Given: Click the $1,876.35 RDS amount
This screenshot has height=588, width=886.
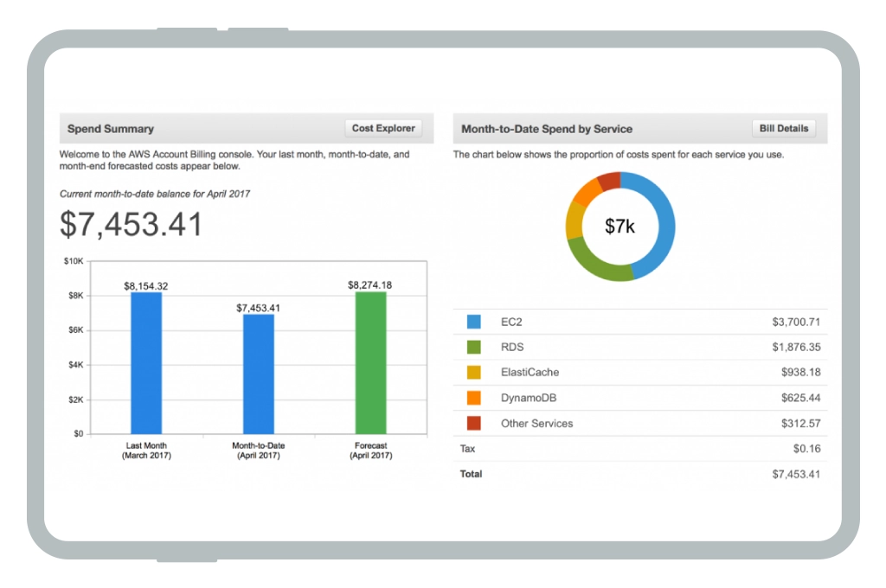Looking at the screenshot, I should [796, 347].
